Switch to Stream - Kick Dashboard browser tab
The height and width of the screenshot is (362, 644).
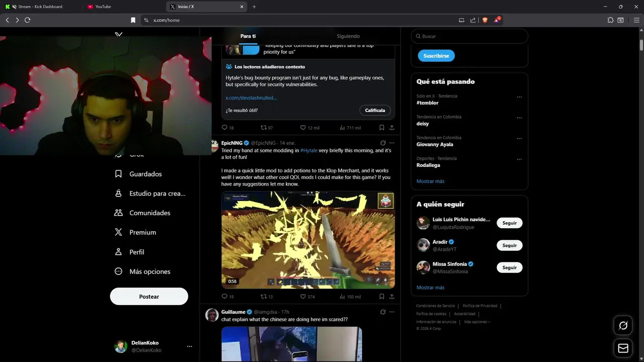click(x=41, y=7)
